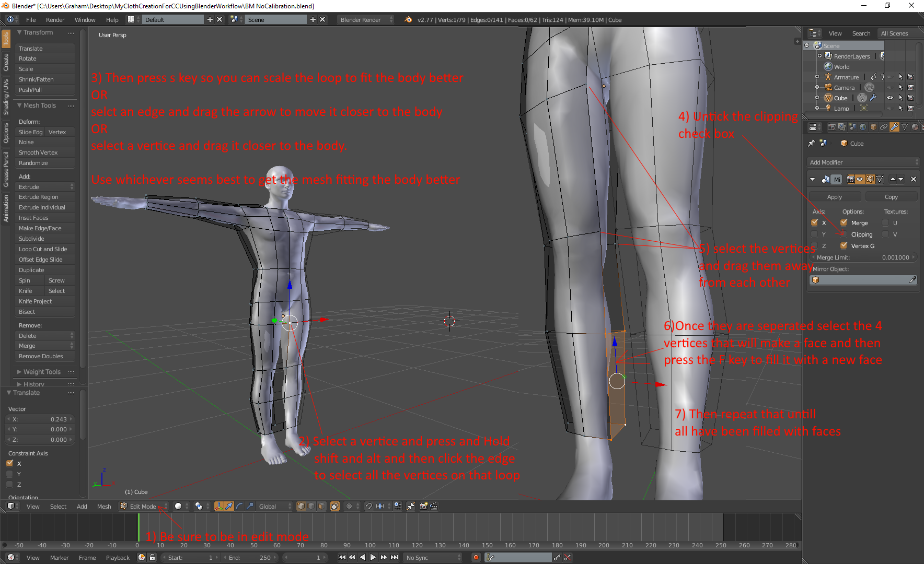924x564 pixels.
Task: Enable the Y constraint axis checkbox
Action: (x=9, y=474)
